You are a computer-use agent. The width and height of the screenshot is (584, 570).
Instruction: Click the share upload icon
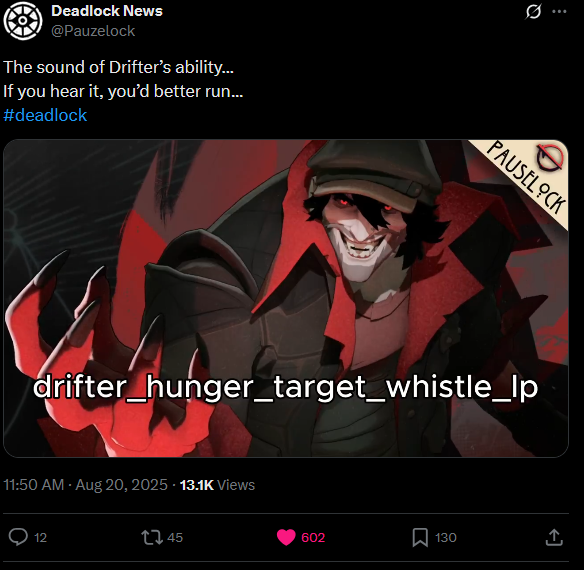coord(554,537)
